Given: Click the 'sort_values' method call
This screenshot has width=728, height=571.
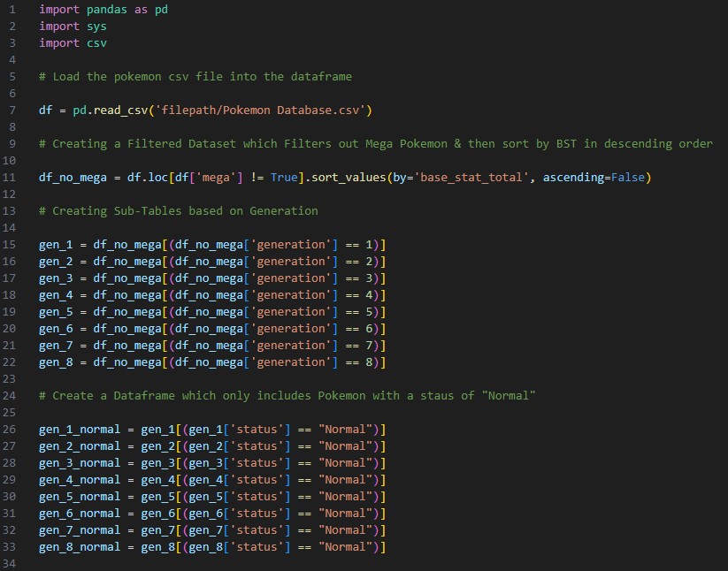Looking at the screenshot, I should (x=349, y=178).
